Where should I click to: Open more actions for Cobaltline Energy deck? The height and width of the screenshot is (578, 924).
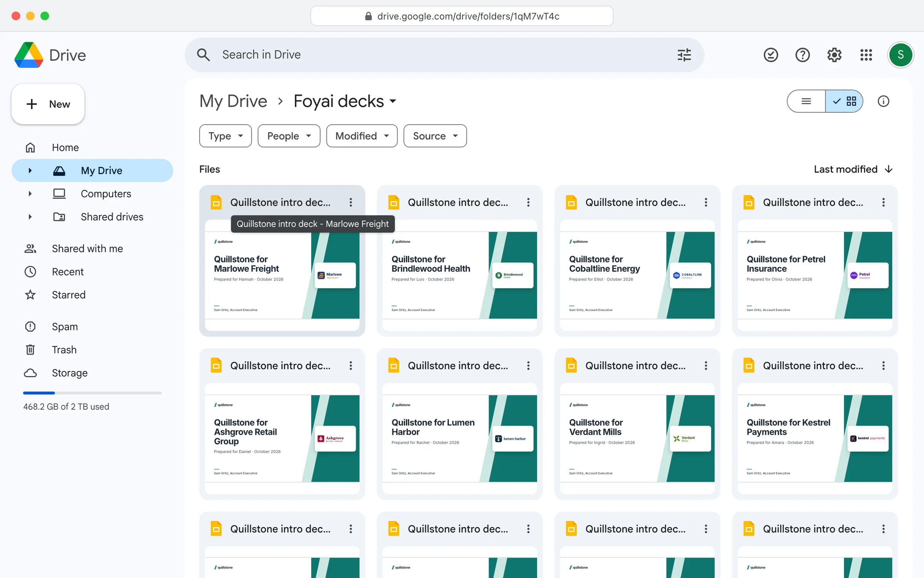[706, 202]
